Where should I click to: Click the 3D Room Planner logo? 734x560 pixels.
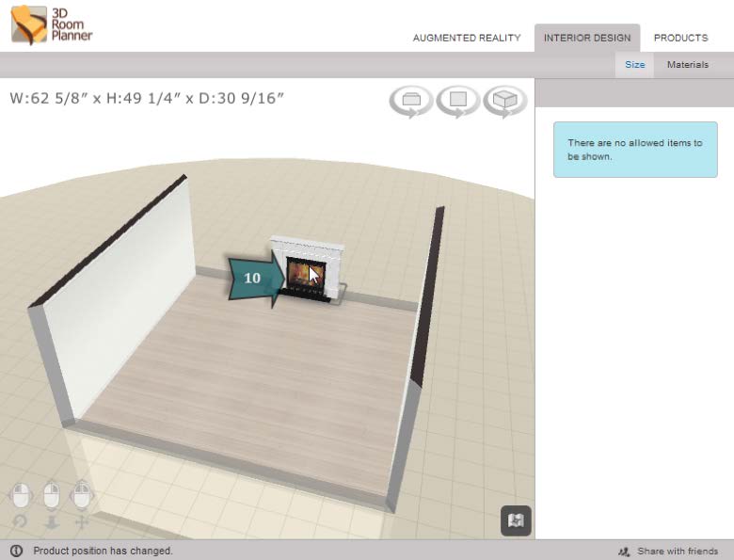[52, 24]
